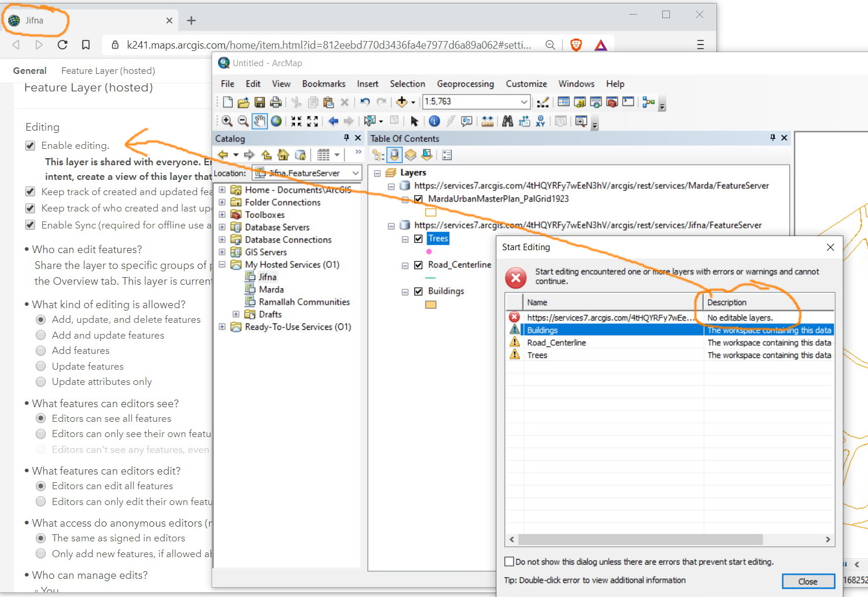Click the Add Data plus icon

click(401, 102)
